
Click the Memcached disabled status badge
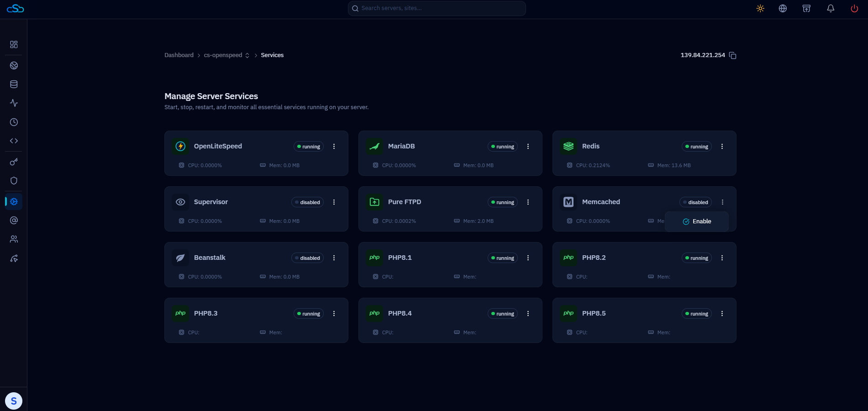tap(695, 202)
